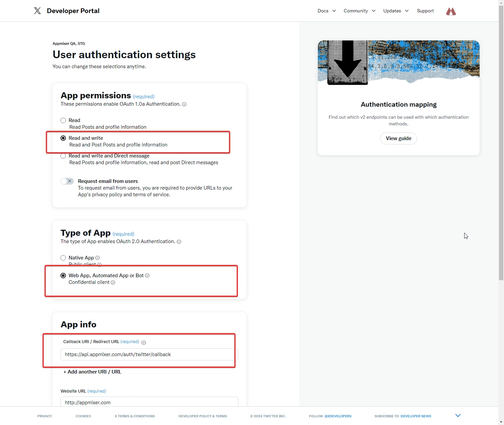Click info icon beside OAuth 1.0a Authentication
The width and height of the screenshot is (504, 425).
tap(184, 104)
